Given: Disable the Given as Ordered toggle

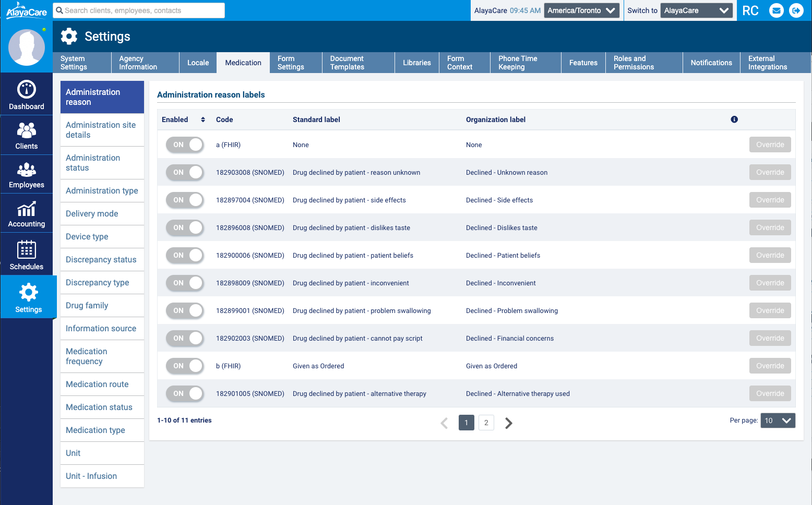Looking at the screenshot, I should coord(185,366).
